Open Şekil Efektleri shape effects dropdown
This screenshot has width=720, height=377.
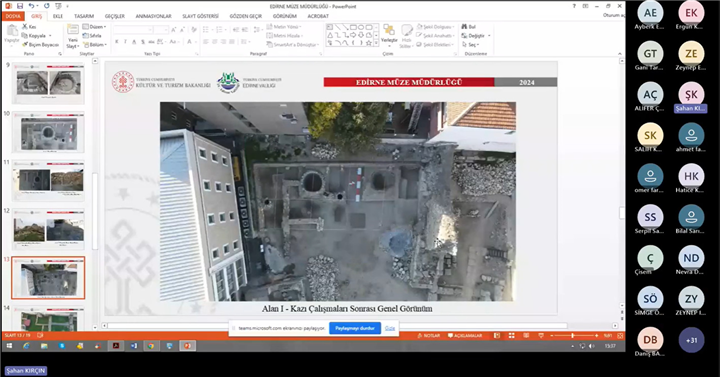click(435, 45)
